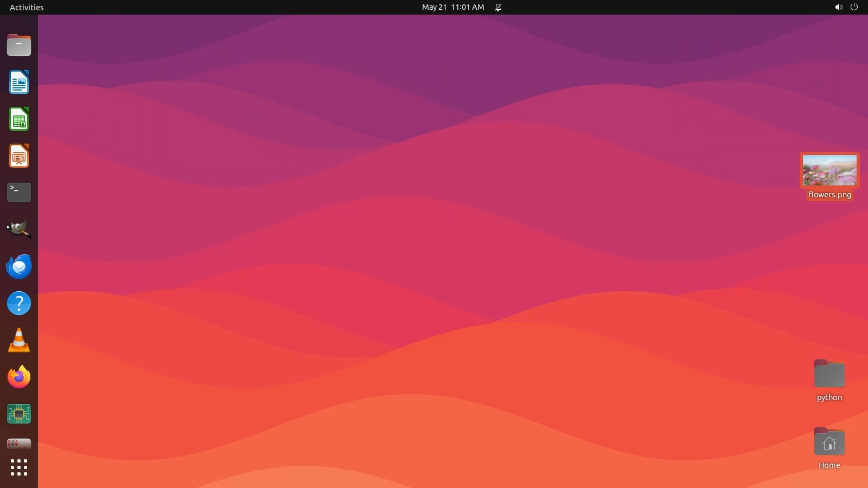Open the green circuit chip app
The image size is (868, 488).
(x=19, y=414)
